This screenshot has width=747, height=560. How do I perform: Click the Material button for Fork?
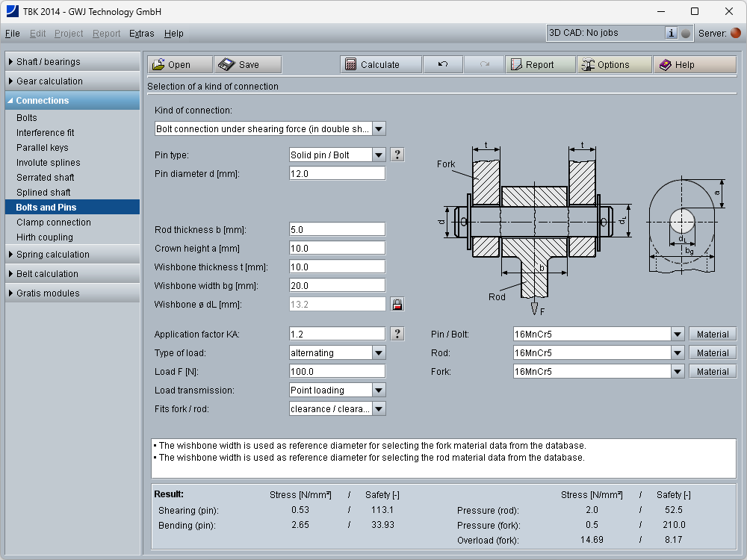pos(712,371)
